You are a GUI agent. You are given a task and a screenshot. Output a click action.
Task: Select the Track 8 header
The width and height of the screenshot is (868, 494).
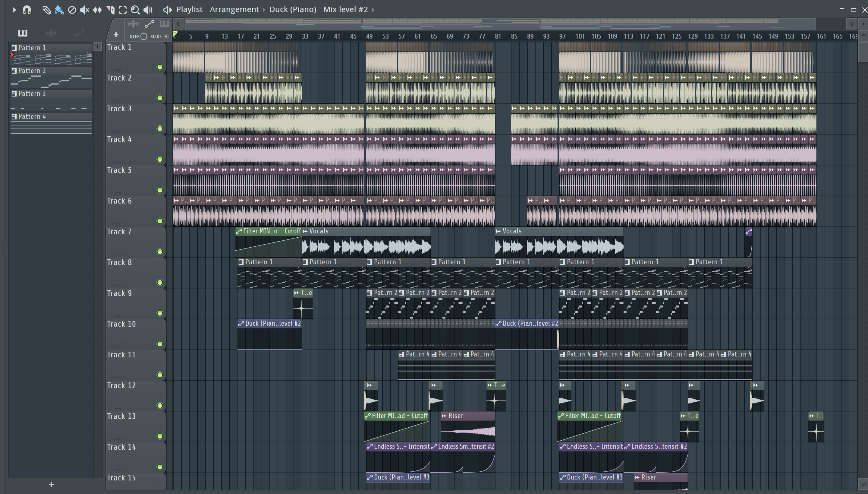[x=136, y=273]
